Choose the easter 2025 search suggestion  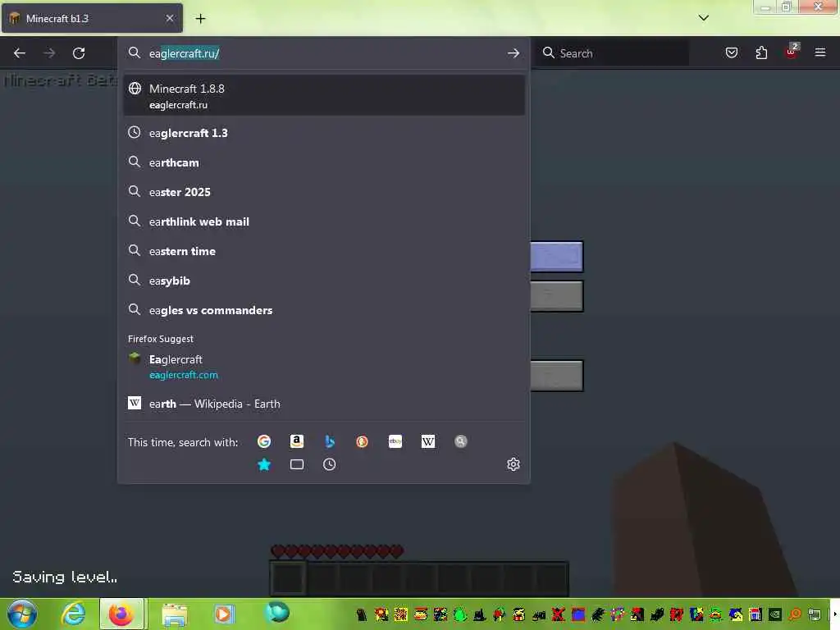[324, 192]
